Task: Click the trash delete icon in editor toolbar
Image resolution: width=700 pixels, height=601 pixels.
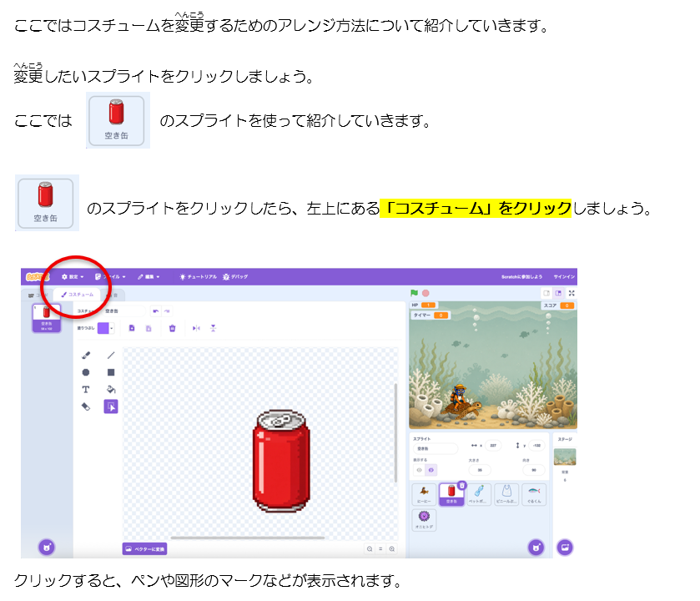Action: point(173,328)
